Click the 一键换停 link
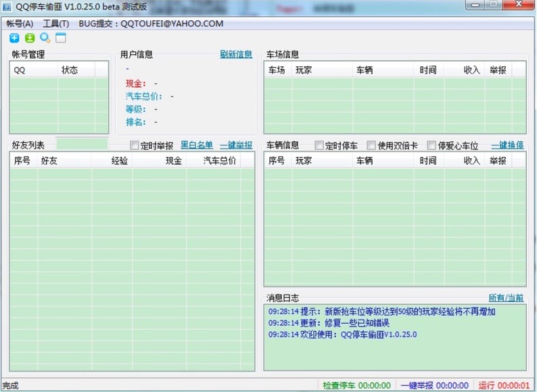Screen dimensions: 537x392 coord(507,145)
